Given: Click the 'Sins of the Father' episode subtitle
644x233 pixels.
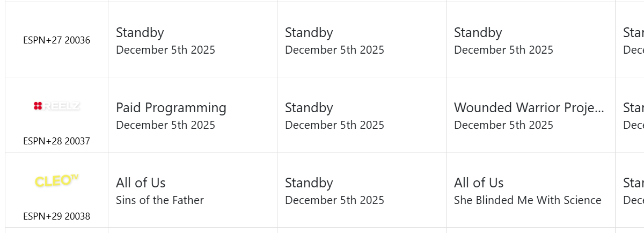Looking at the screenshot, I should point(160,200).
